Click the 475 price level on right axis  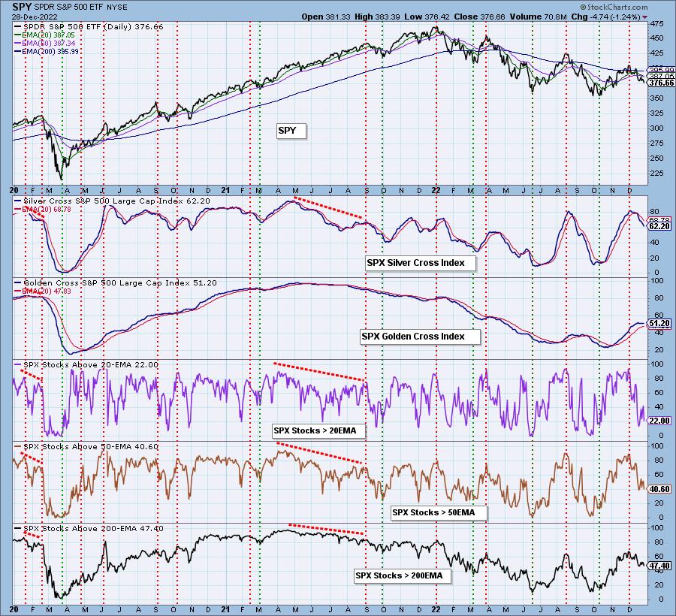pos(657,23)
